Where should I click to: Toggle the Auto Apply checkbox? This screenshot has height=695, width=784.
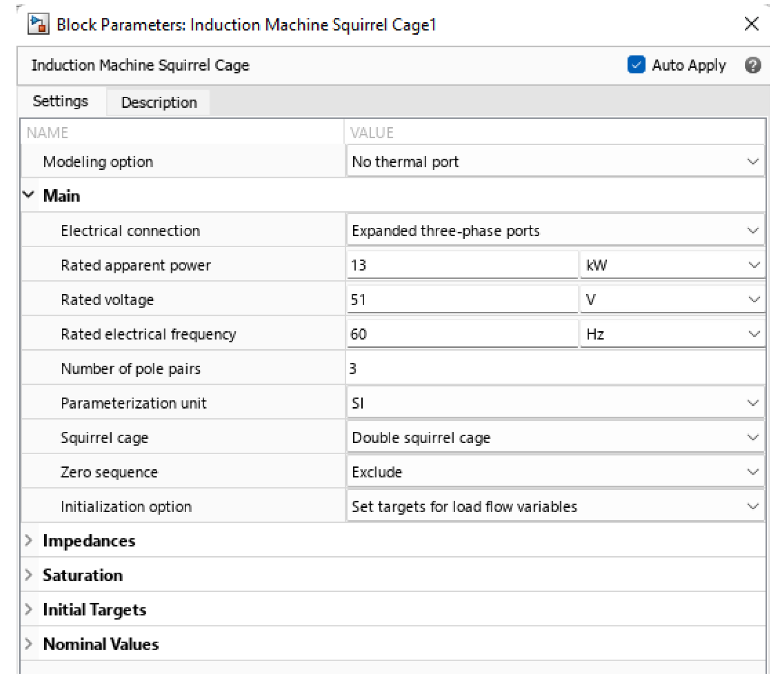pos(636,65)
